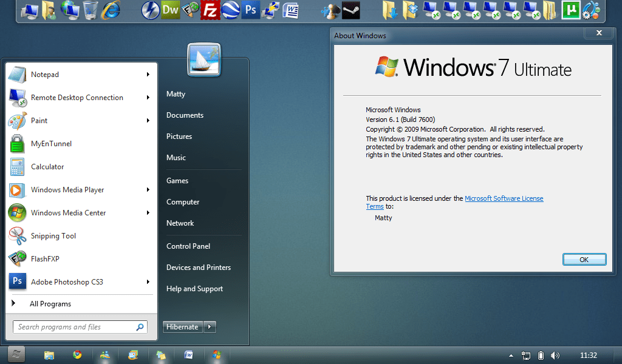The image size is (622, 364).
Task: Expand Windows Media Player jump list arrow
Action: coord(148,190)
